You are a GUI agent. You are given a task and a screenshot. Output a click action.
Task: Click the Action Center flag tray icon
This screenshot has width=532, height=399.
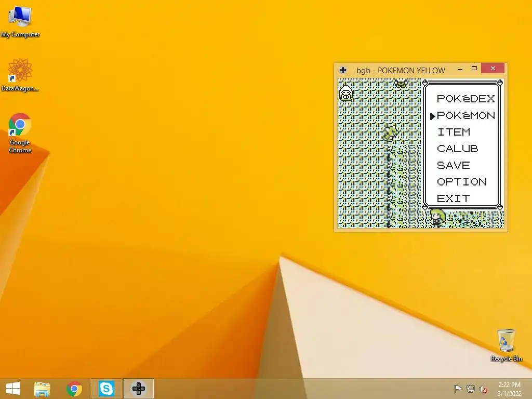(x=458, y=389)
